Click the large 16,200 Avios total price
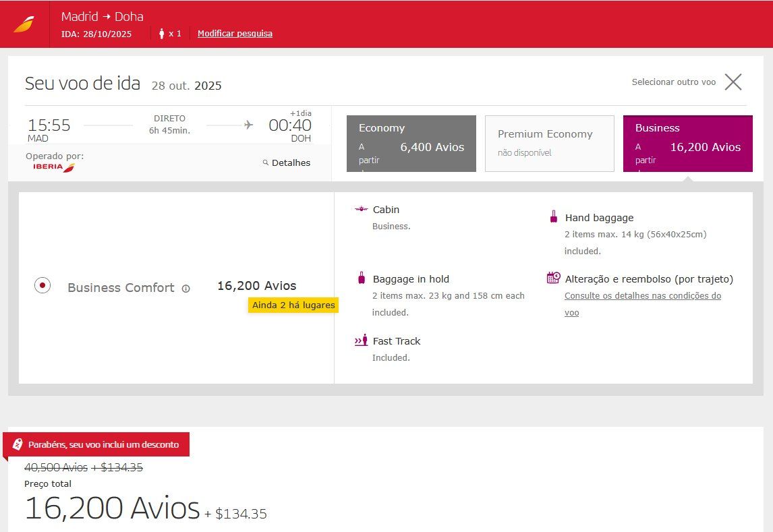The image size is (773, 532). (113, 508)
